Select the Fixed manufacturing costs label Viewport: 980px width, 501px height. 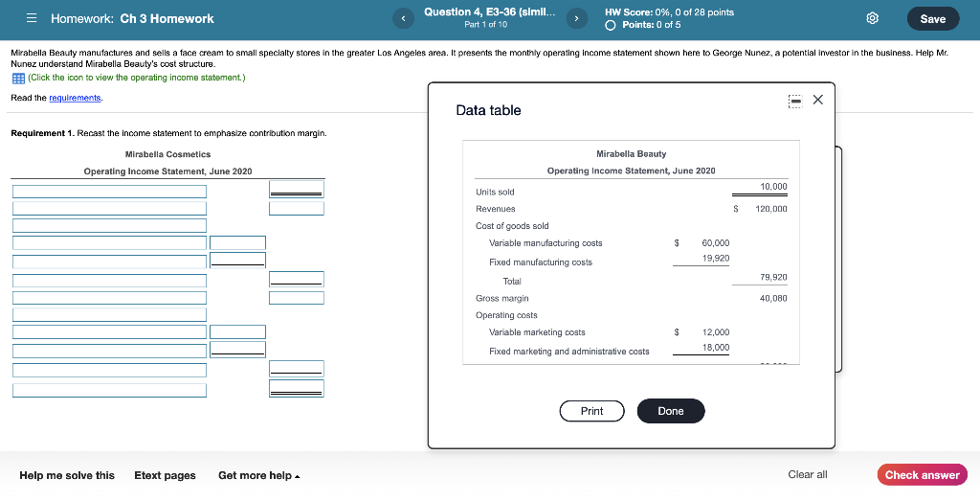(541, 262)
